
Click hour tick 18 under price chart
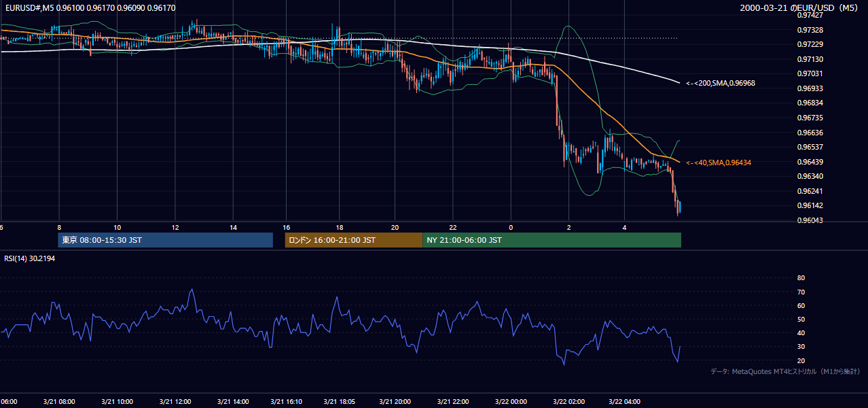point(339,227)
